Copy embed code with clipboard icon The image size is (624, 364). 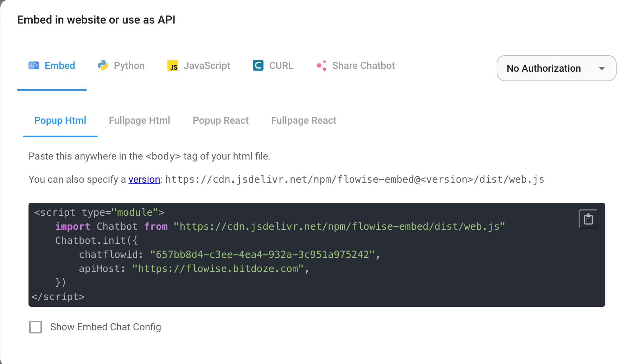(x=588, y=219)
